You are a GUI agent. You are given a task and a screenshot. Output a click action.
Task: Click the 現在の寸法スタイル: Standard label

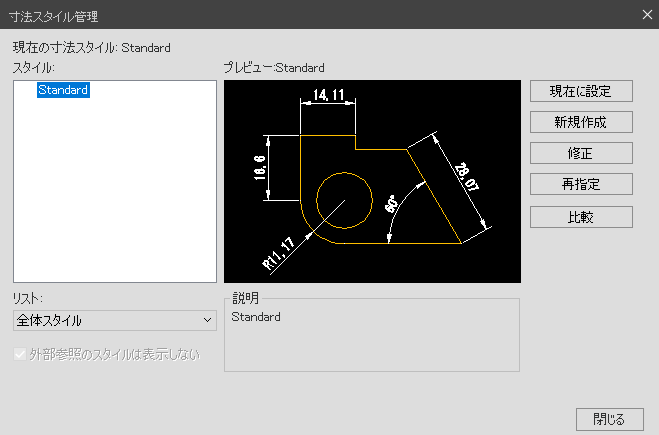click(92, 48)
